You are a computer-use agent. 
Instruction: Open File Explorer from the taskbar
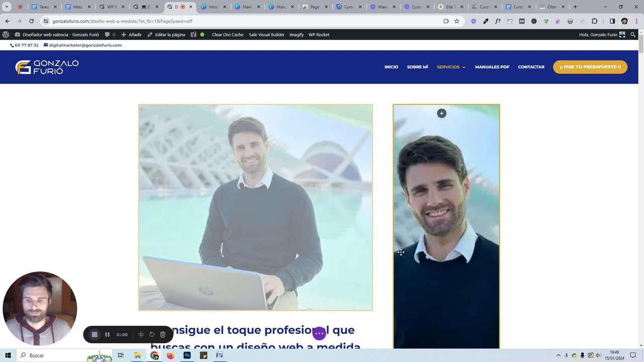(137, 355)
